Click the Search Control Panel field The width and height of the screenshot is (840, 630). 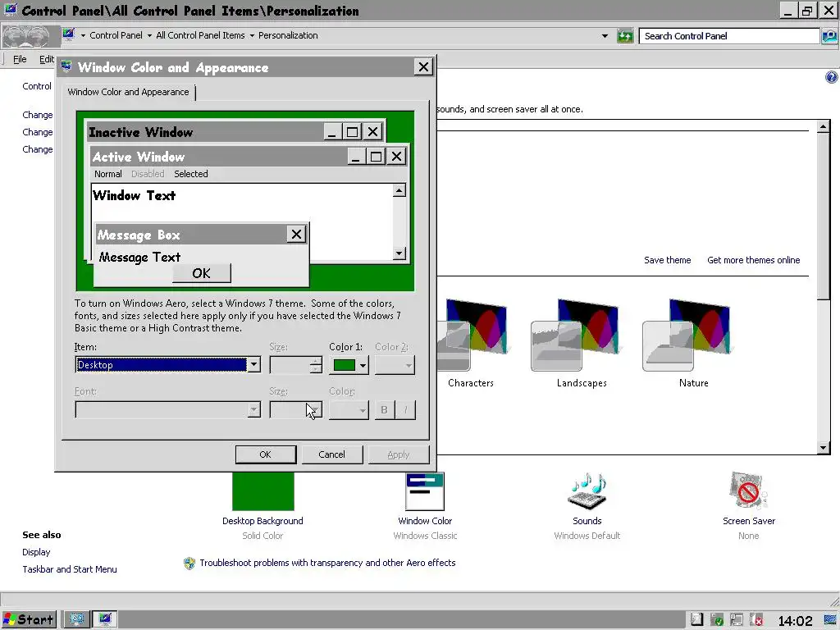729,36
